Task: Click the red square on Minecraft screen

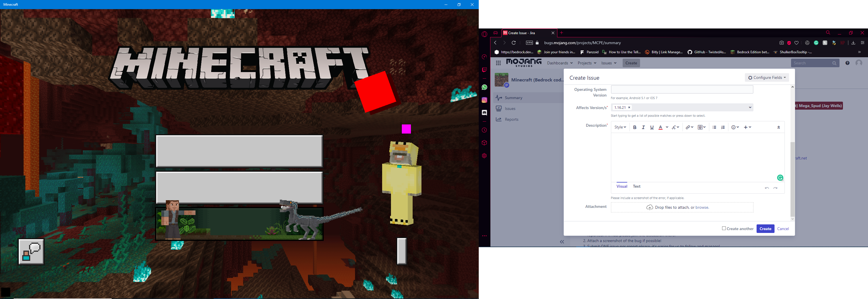Action: (x=375, y=92)
